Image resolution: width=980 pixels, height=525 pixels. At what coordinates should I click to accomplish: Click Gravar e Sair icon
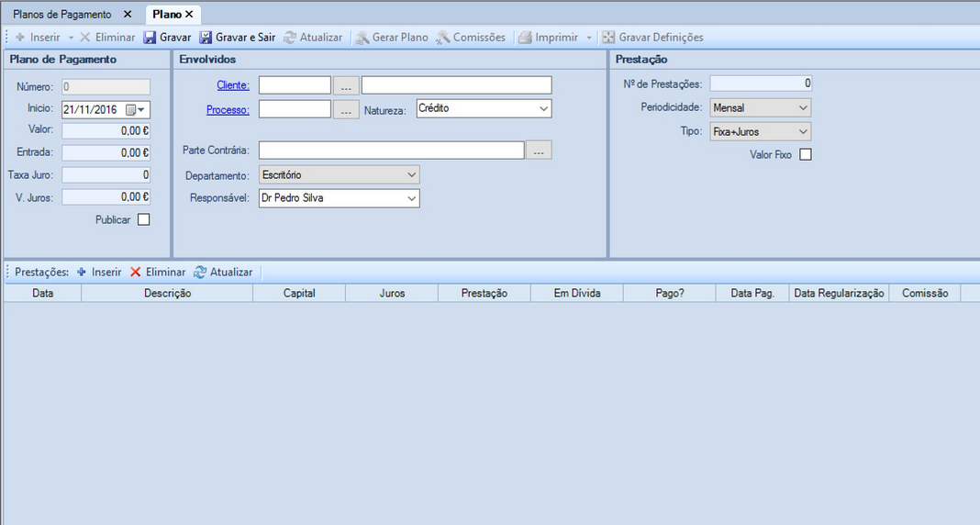(x=206, y=38)
